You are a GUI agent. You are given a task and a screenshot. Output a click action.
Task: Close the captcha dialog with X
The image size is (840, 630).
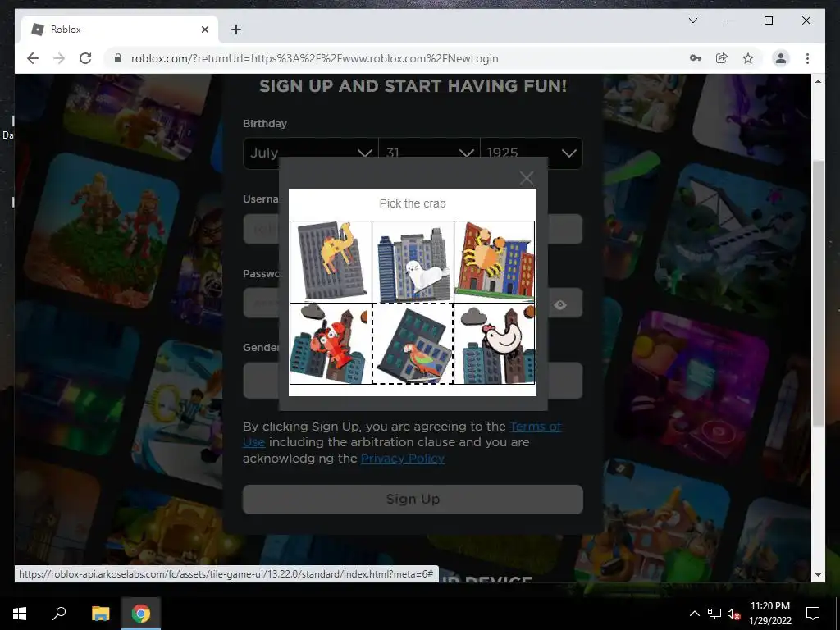(x=527, y=178)
